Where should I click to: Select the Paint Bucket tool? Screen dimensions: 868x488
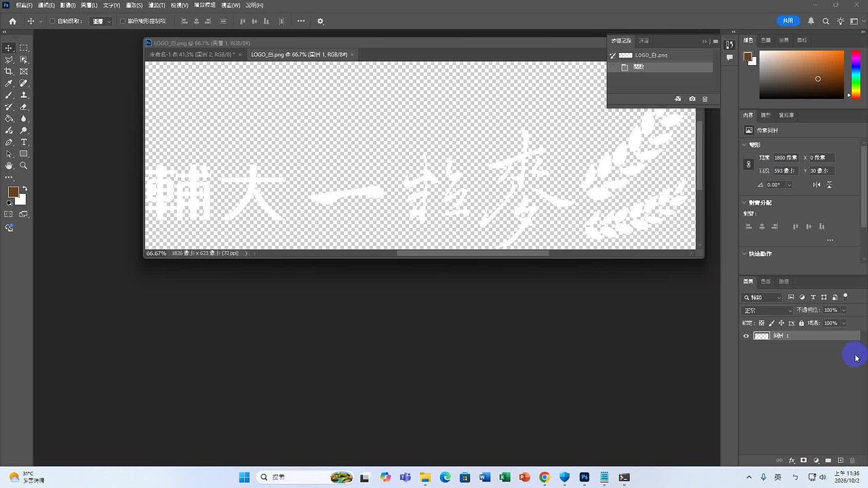click(9, 119)
